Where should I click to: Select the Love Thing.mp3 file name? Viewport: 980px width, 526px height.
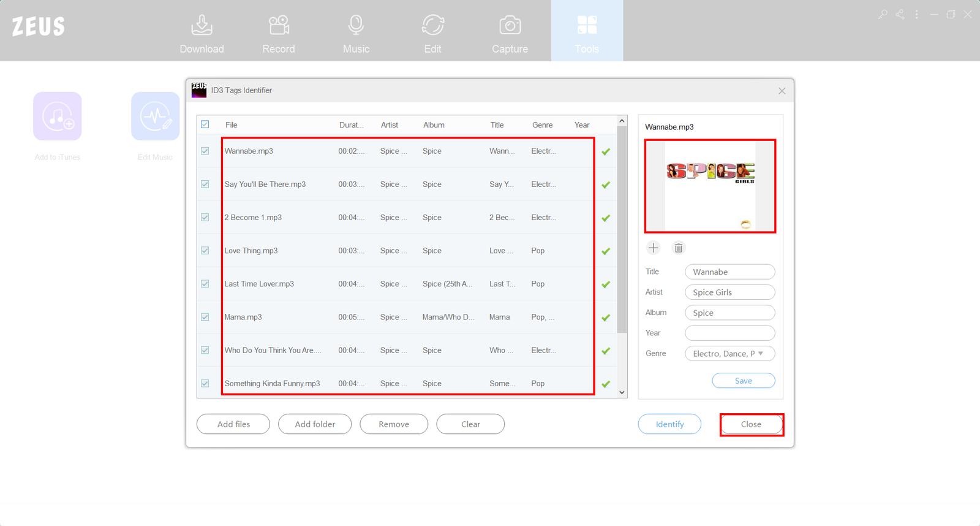coord(251,251)
